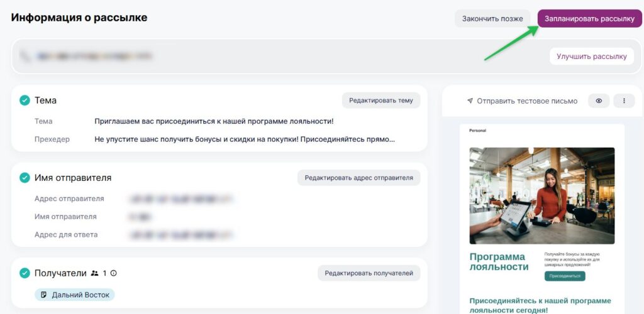The width and height of the screenshot is (644, 314).
Task: Click Редактировать получателей button
Action: pos(369,273)
